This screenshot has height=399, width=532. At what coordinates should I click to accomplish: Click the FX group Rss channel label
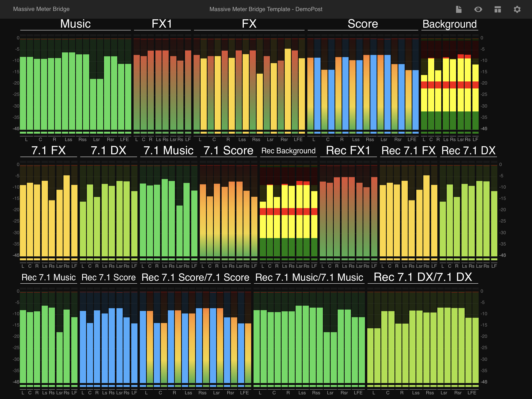coord(256,139)
